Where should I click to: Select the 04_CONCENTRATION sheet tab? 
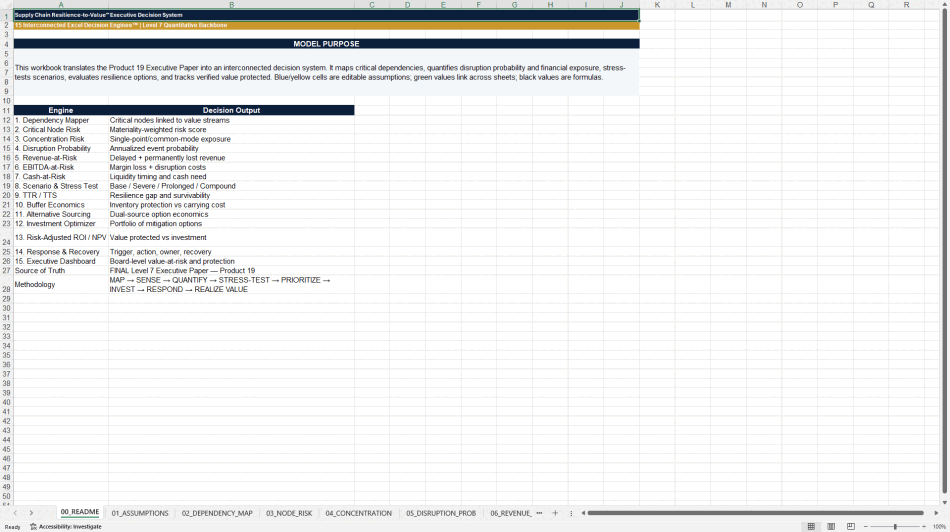click(359, 513)
